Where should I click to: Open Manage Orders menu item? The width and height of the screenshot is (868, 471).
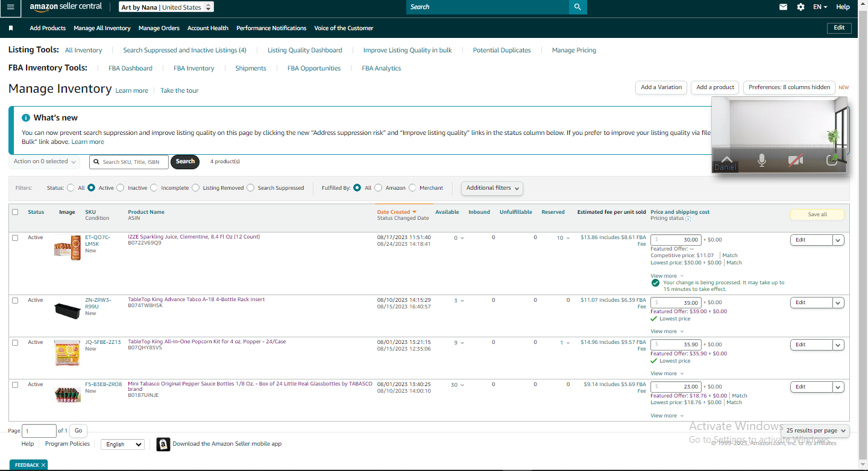159,28
